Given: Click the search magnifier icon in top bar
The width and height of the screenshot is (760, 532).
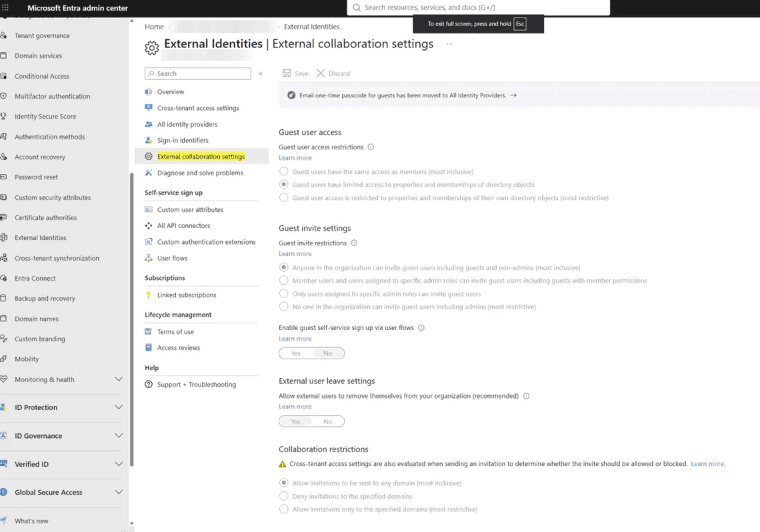Looking at the screenshot, I should 357,7.
